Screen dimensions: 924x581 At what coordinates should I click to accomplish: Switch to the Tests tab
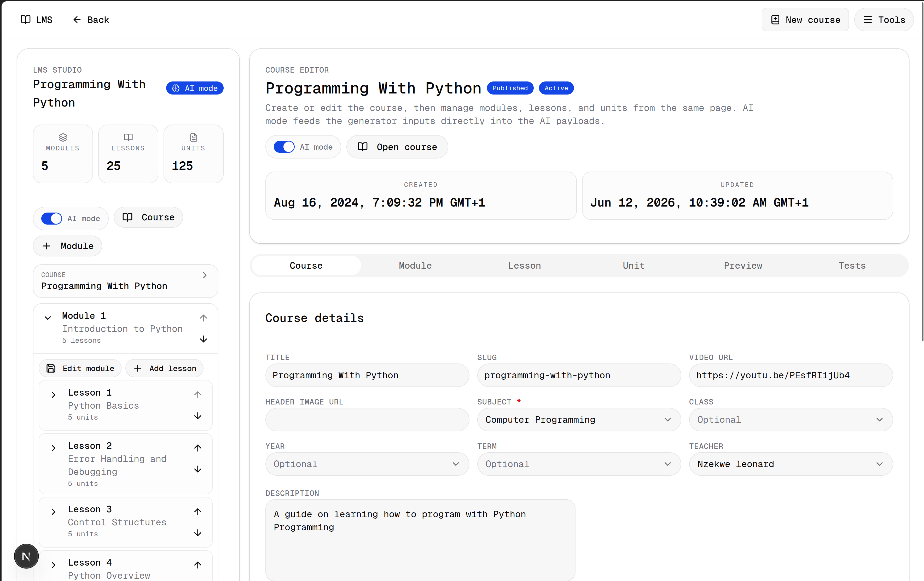click(852, 265)
